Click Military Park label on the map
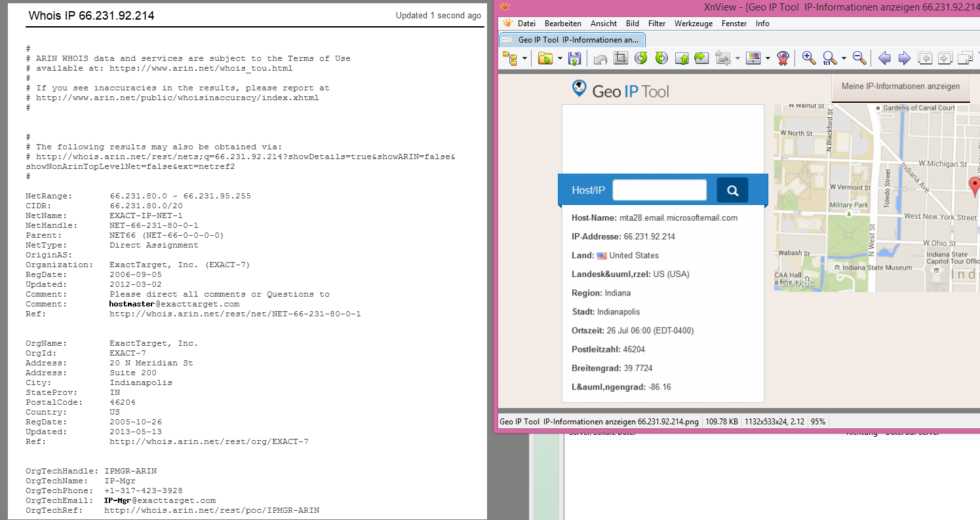Viewport: 980px width, 520px height. pos(849,205)
